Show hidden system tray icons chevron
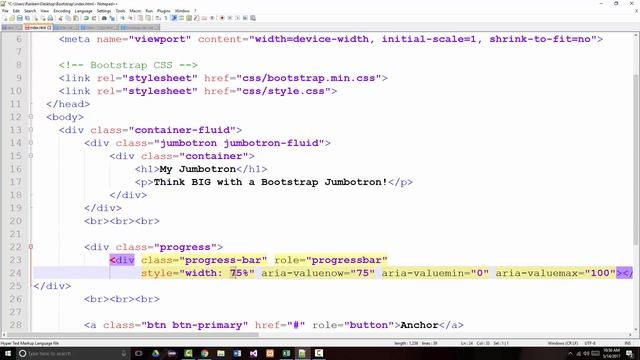640x360 pixels. coord(570,353)
